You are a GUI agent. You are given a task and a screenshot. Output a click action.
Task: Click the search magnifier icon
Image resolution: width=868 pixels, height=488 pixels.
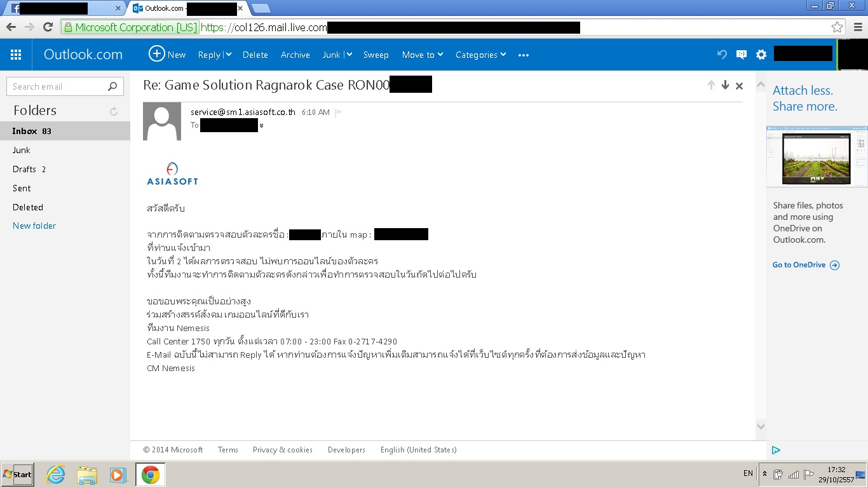(112, 86)
